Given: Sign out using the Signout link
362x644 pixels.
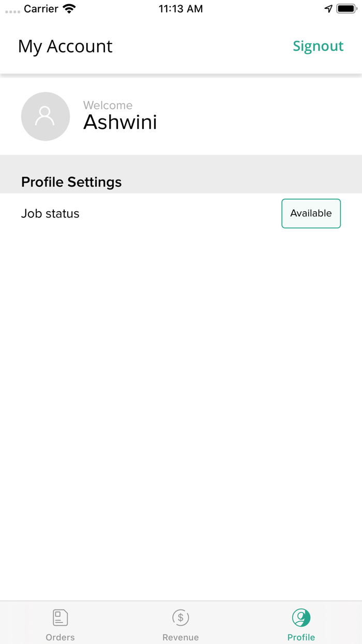Looking at the screenshot, I should (318, 46).
